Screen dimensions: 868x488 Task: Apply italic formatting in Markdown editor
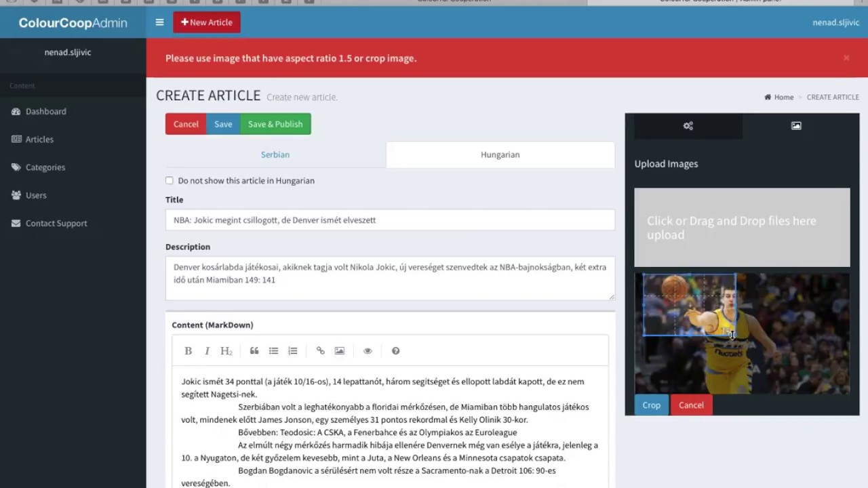tap(208, 350)
